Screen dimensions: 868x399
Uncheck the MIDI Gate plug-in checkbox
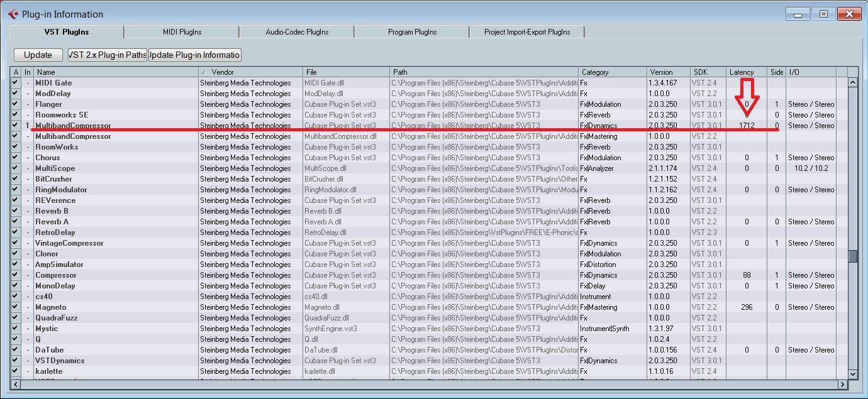[15, 83]
